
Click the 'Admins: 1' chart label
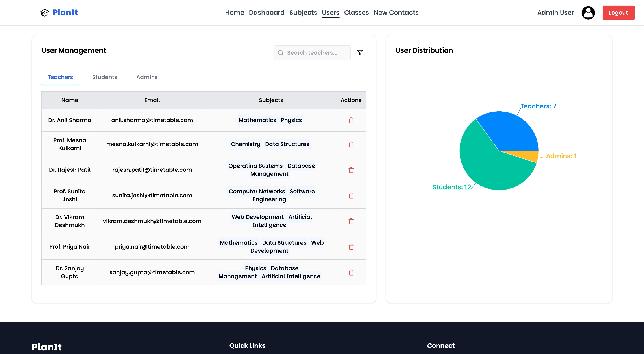coord(561,156)
